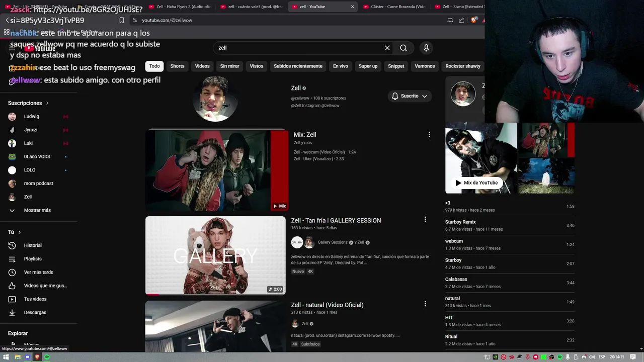644x362 pixels.
Task: Open the Zell channel name link
Action: tap(296, 88)
